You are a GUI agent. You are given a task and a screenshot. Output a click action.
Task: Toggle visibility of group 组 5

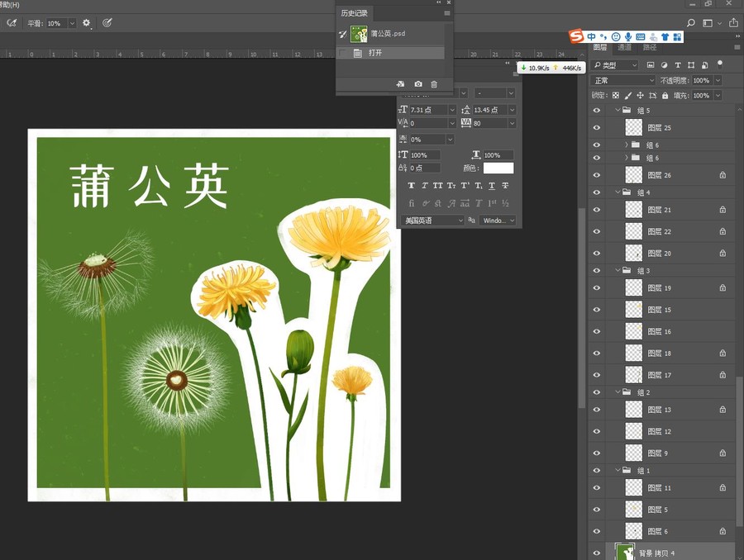[597, 111]
